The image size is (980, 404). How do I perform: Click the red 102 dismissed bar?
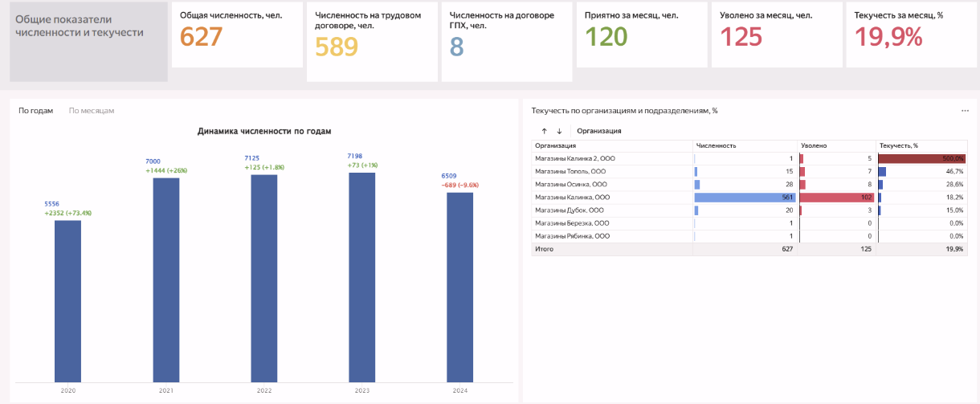coord(836,198)
